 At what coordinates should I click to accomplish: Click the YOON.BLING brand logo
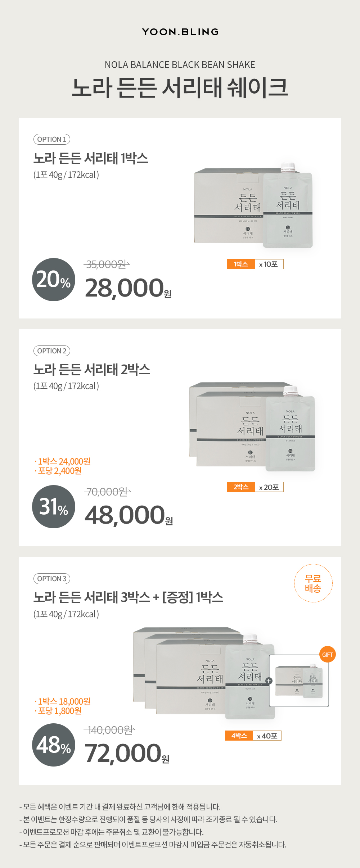tap(180, 32)
